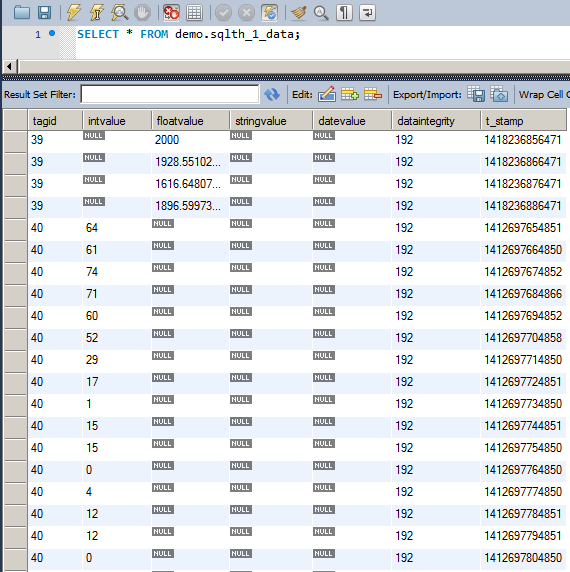
Task: Refresh result set with blue arrows
Action: (x=272, y=94)
